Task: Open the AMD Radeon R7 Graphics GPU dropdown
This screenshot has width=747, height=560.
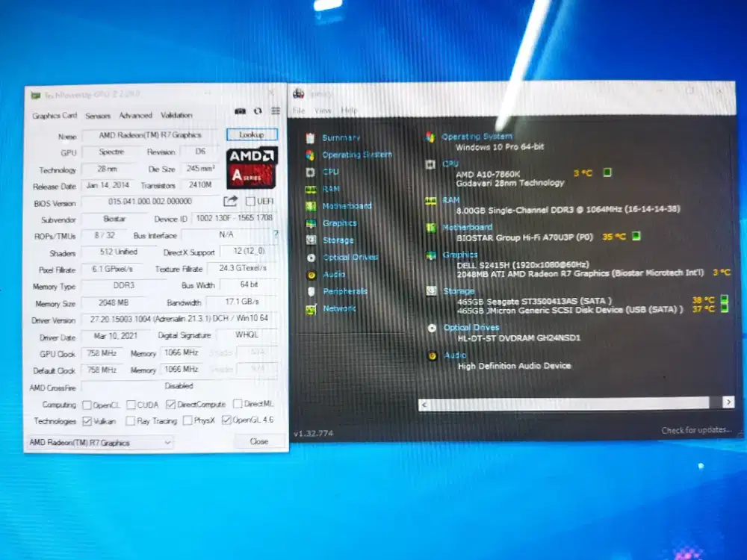Action: pos(99,443)
